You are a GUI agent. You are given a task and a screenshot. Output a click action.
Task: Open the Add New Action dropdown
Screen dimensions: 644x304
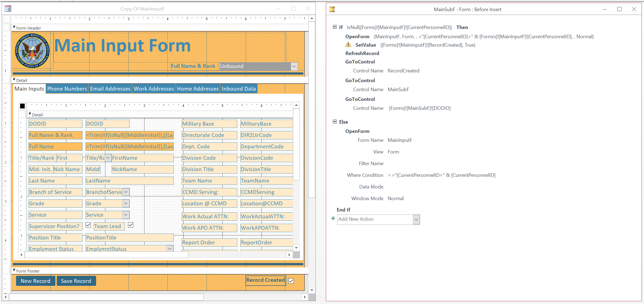coord(416,219)
